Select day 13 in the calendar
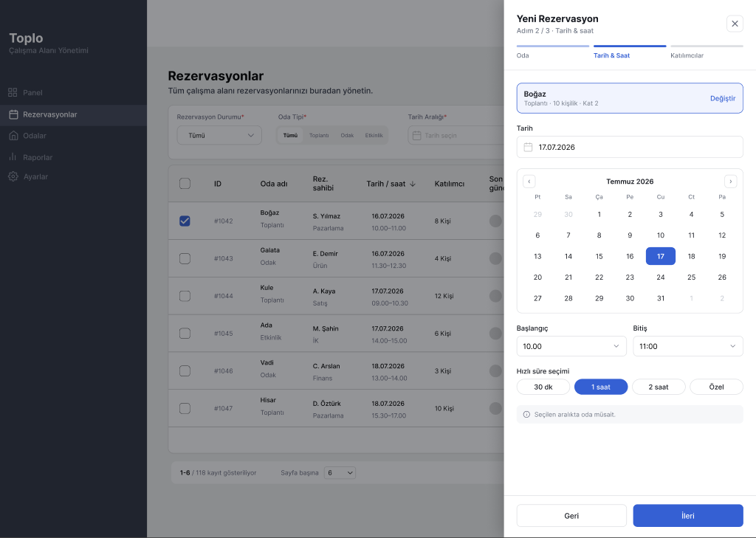 coord(537,256)
